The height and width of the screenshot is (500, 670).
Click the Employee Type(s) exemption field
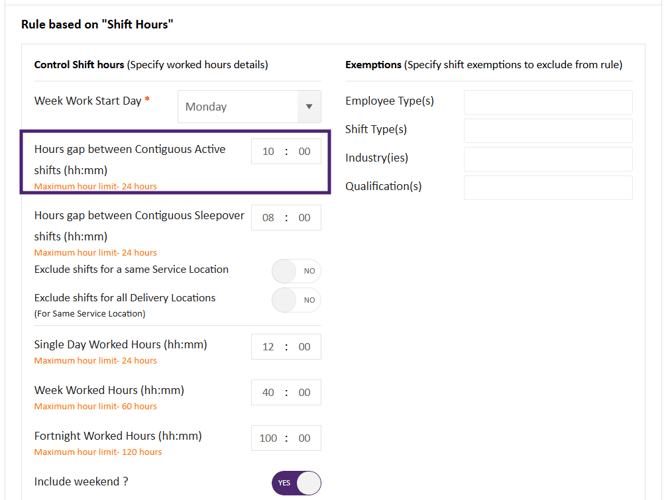[x=548, y=102]
